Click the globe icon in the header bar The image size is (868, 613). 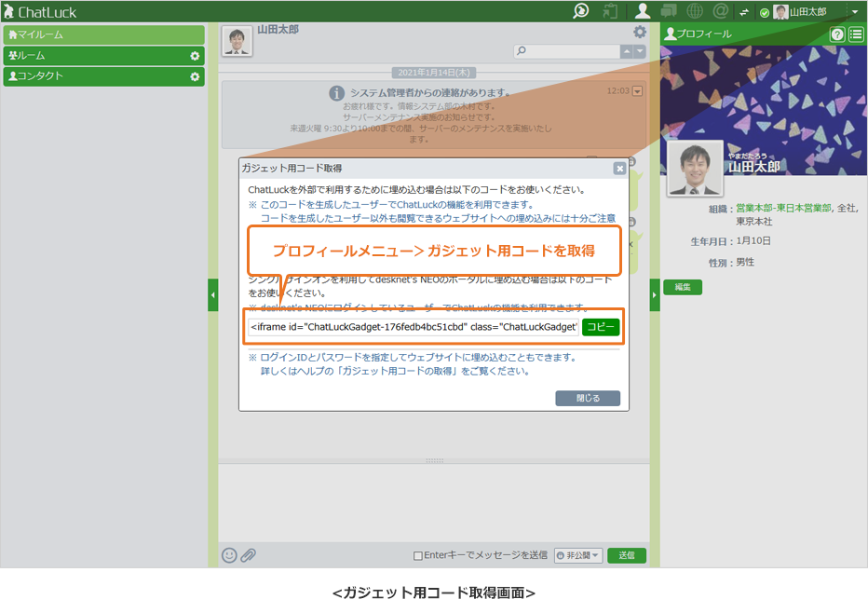tap(695, 11)
